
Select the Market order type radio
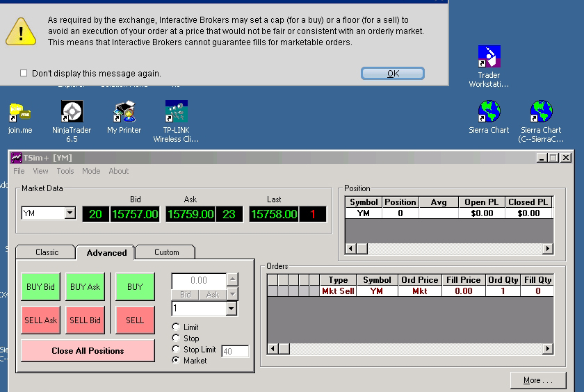pyautogui.click(x=176, y=360)
